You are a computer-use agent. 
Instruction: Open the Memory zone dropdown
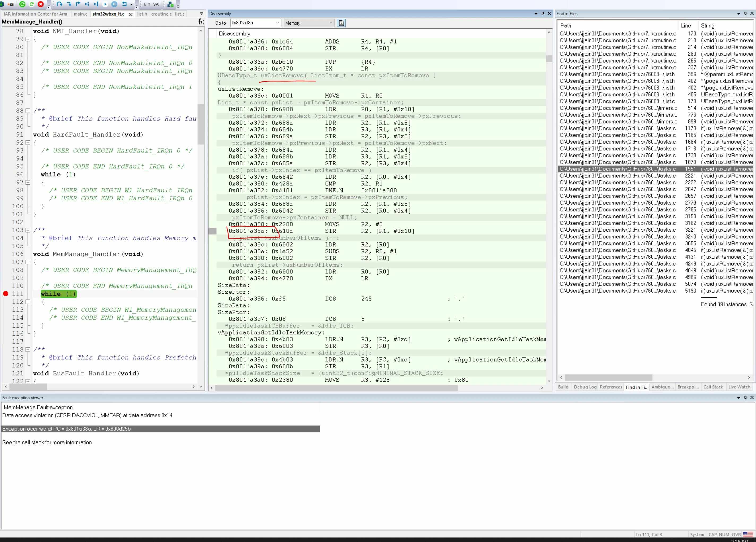pos(331,23)
